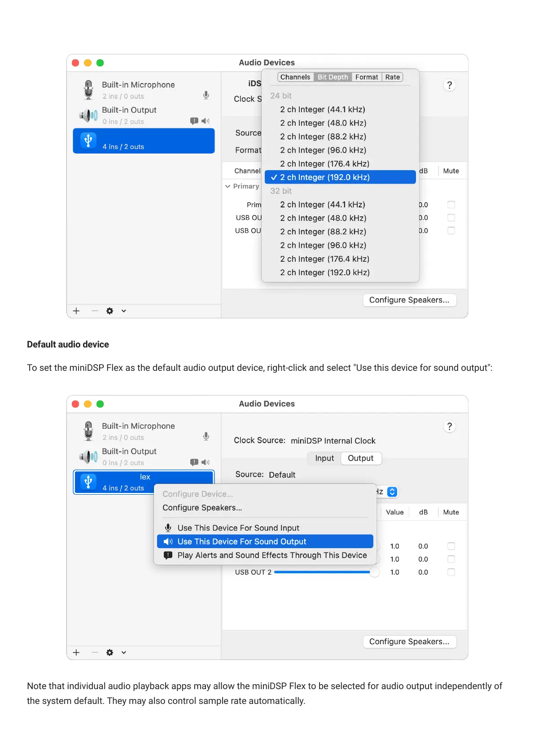Click the add device plus icon in top window
The width and height of the screenshot is (534, 756).
click(x=76, y=311)
